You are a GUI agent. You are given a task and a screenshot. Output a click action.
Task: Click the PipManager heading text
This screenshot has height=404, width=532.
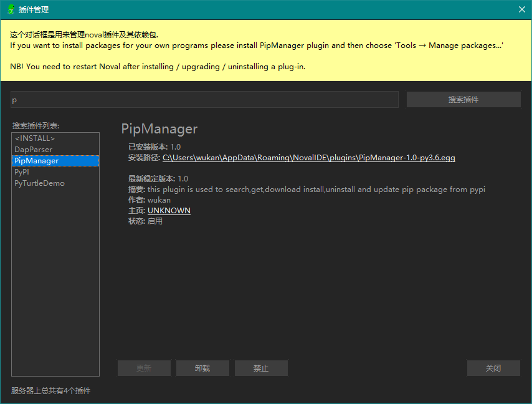tap(159, 128)
